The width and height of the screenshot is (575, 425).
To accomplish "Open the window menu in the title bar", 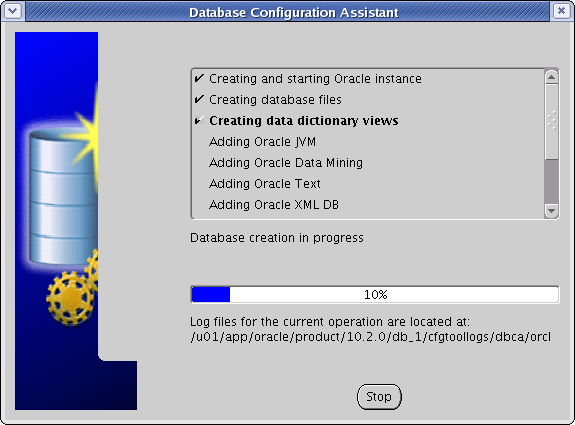I will pyautogui.click(x=13, y=11).
